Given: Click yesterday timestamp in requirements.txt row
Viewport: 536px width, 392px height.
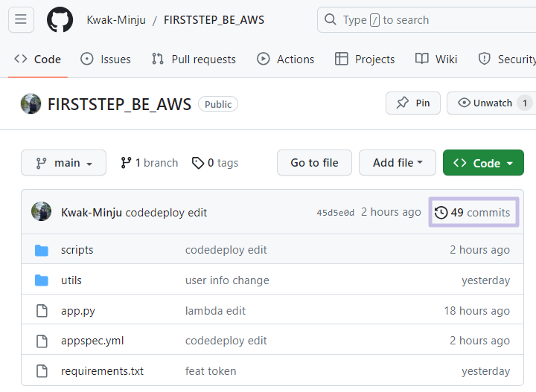Looking at the screenshot, I should coord(485,371).
